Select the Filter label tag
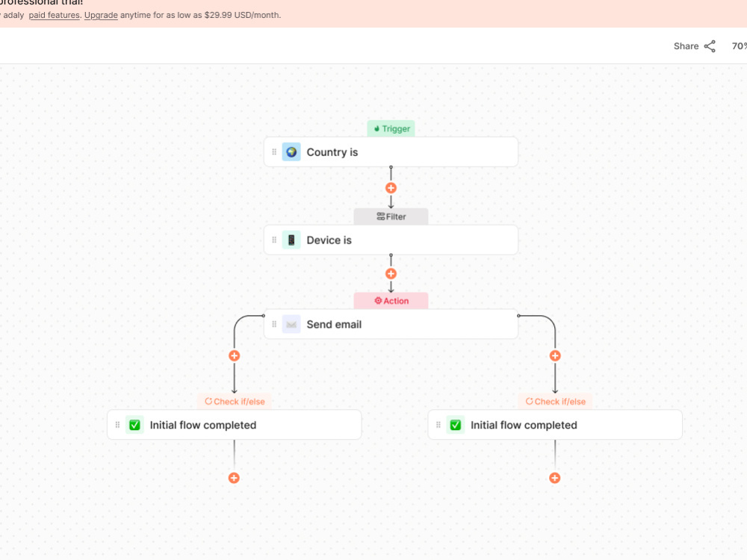Viewport: 747px width, 560px height. coord(391,217)
